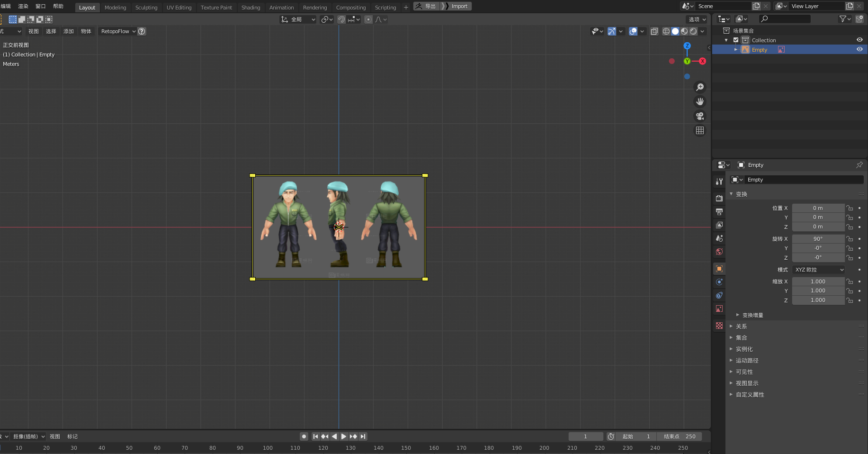Image resolution: width=868 pixels, height=454 pixels.
Task: Click the zoom viewport magnifier icon
Action: pos(700,87)
